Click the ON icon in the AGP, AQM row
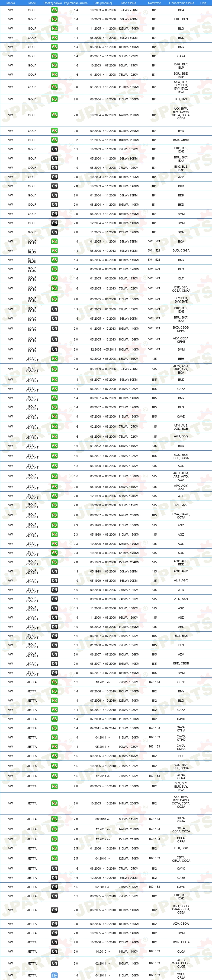 click(x=54, y=571)
